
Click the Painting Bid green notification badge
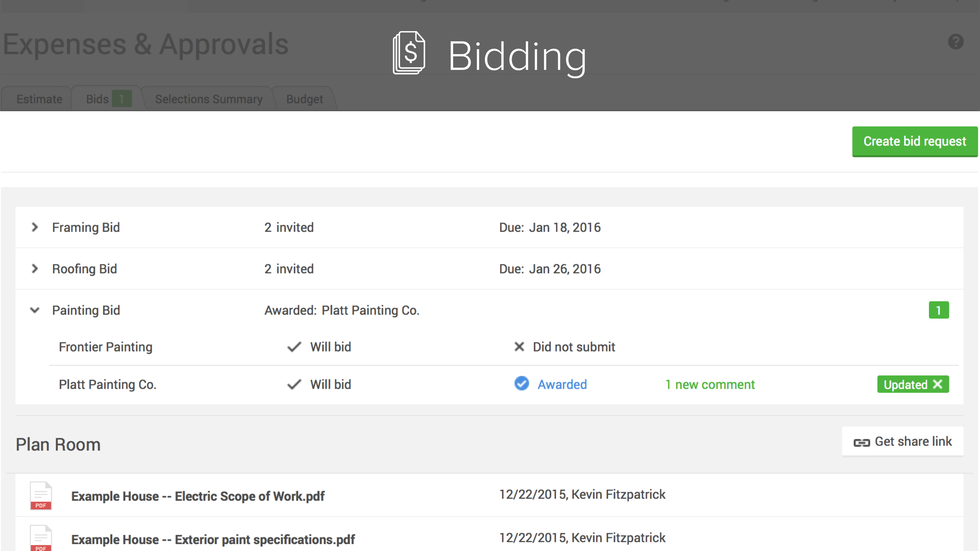939,310
